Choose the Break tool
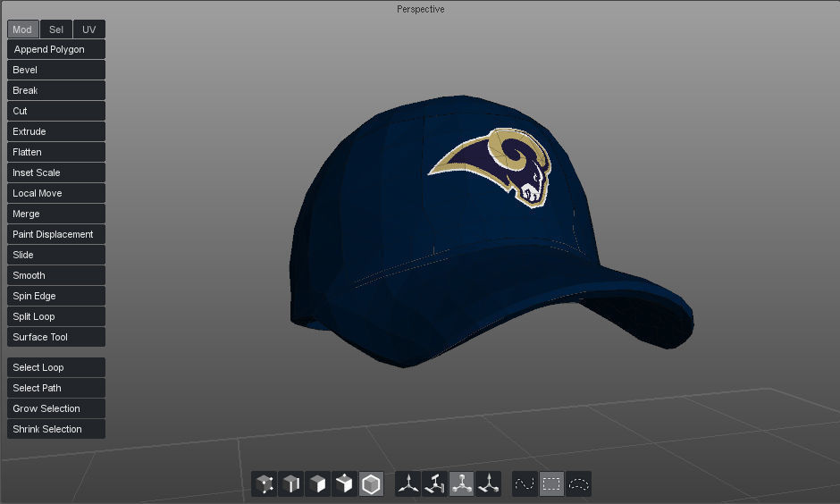The height and width of the screenshot is (504, 840). 56,90
